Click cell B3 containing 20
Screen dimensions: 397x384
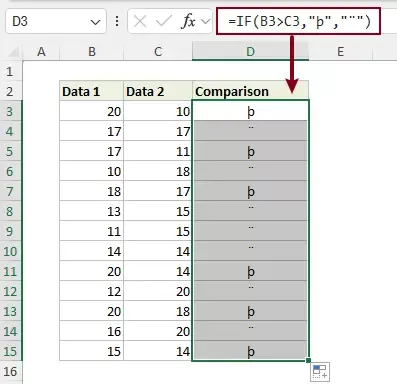92,111
